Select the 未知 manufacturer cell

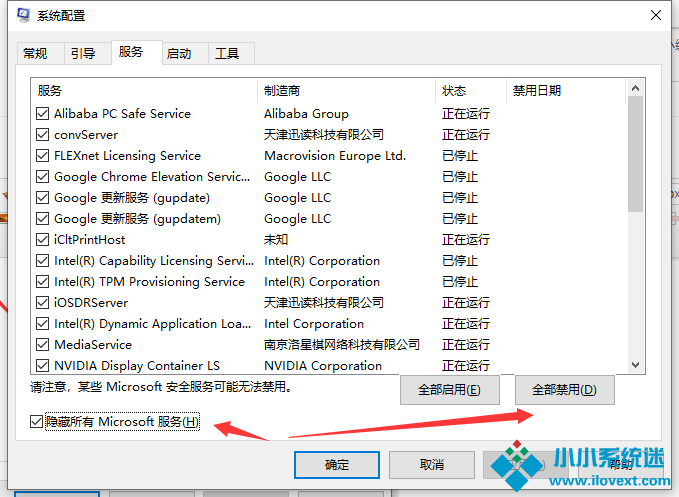(276, 239)
